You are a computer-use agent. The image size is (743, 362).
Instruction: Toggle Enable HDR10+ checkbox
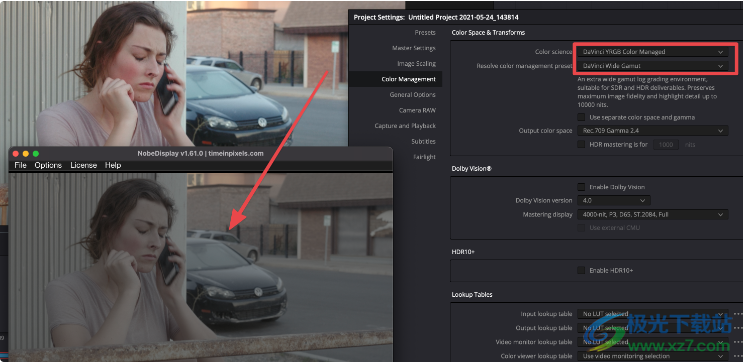(x=581, y=271)
